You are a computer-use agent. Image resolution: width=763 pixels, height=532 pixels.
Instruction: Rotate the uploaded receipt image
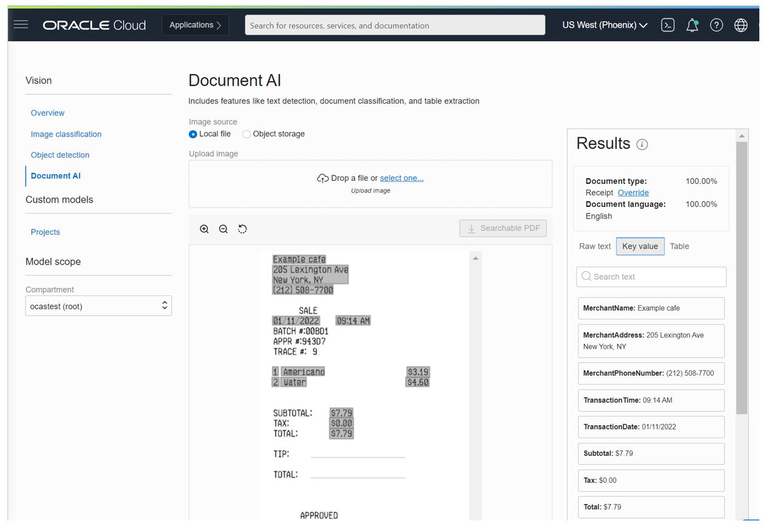pos(242,229)
